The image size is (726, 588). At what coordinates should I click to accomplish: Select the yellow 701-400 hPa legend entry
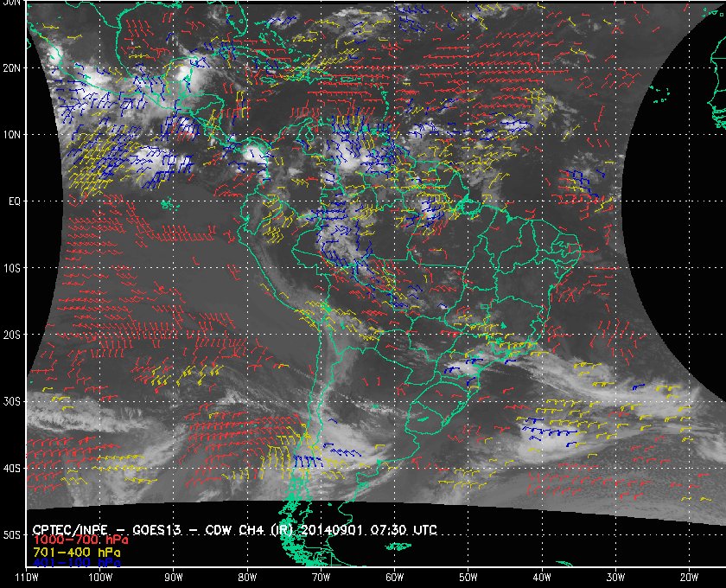[77, 553]
